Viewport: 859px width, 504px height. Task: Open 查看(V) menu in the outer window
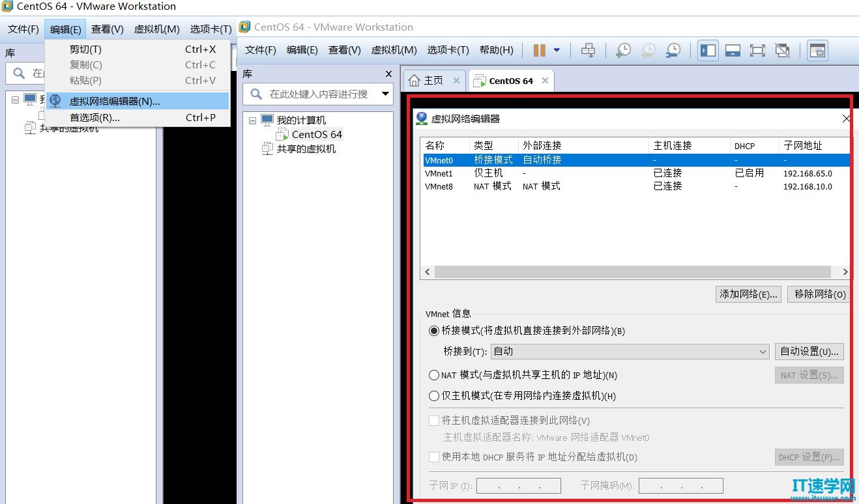108,29
